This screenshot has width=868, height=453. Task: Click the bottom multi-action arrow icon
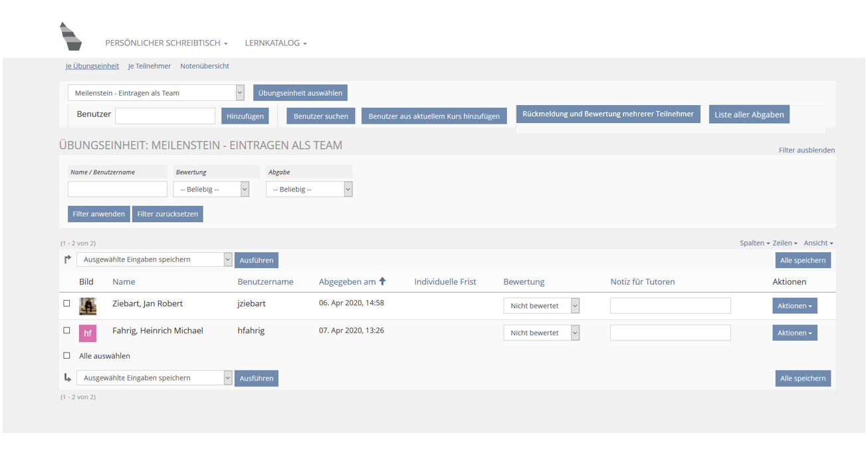67,378
